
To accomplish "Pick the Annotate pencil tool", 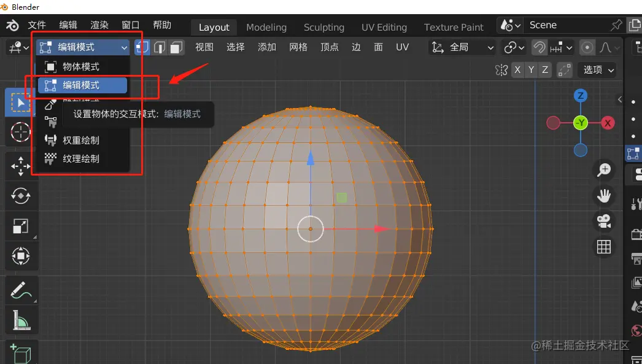I will (20, 290).
